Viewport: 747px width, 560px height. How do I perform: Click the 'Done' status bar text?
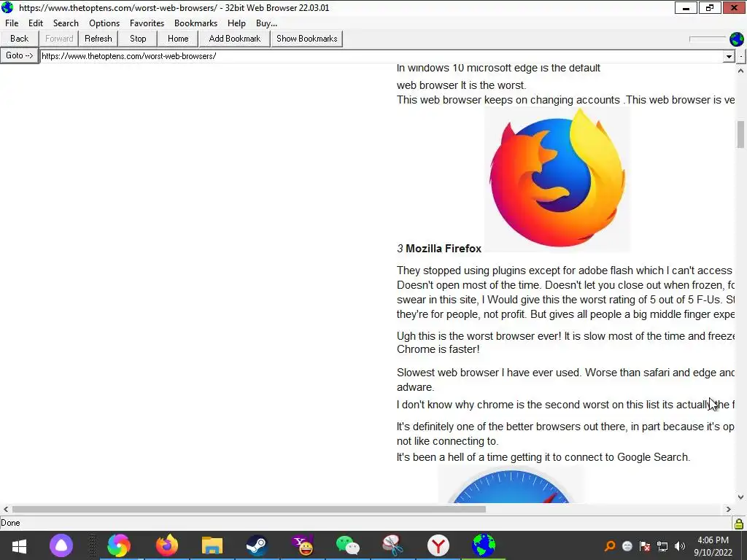pyautogui.click(x=10, y=523)
